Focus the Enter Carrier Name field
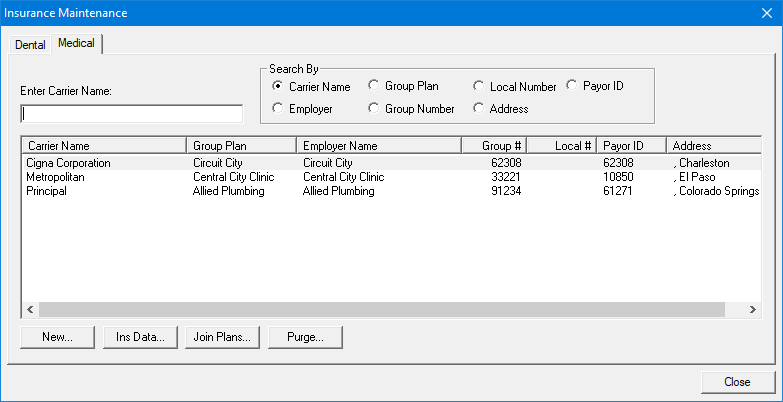This screenshot has width=783, height=402. click(132, 114)
